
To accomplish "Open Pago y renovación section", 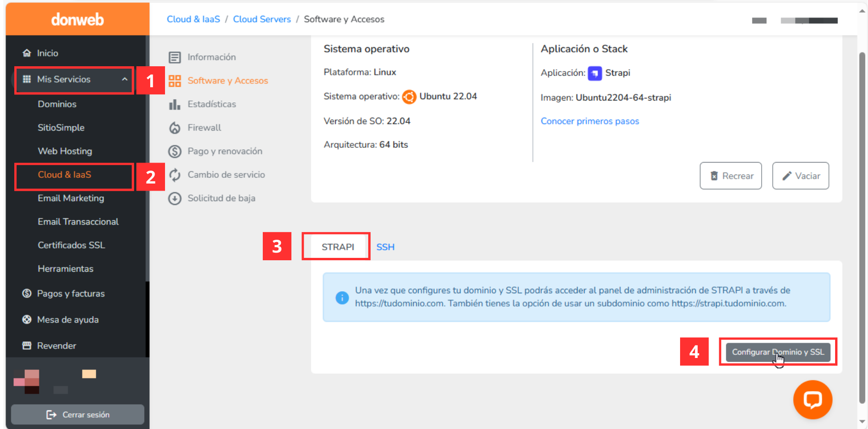I will (225, 151).
